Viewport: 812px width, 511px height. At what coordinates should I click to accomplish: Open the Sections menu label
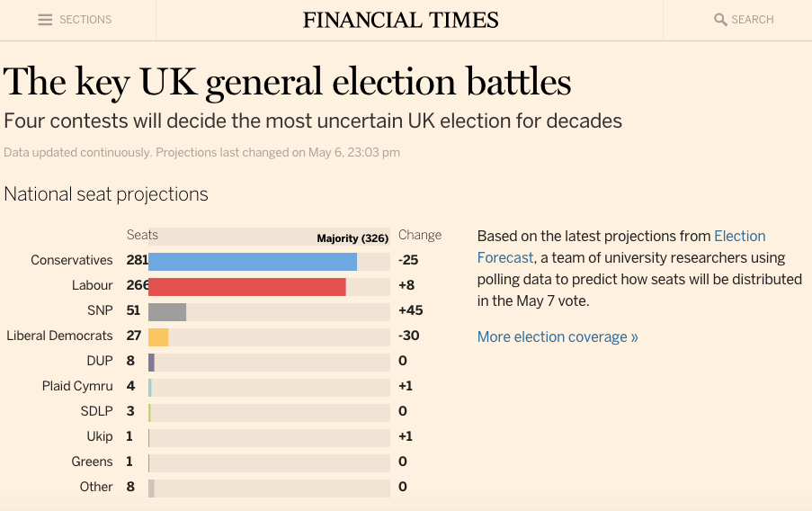point(85,20)
